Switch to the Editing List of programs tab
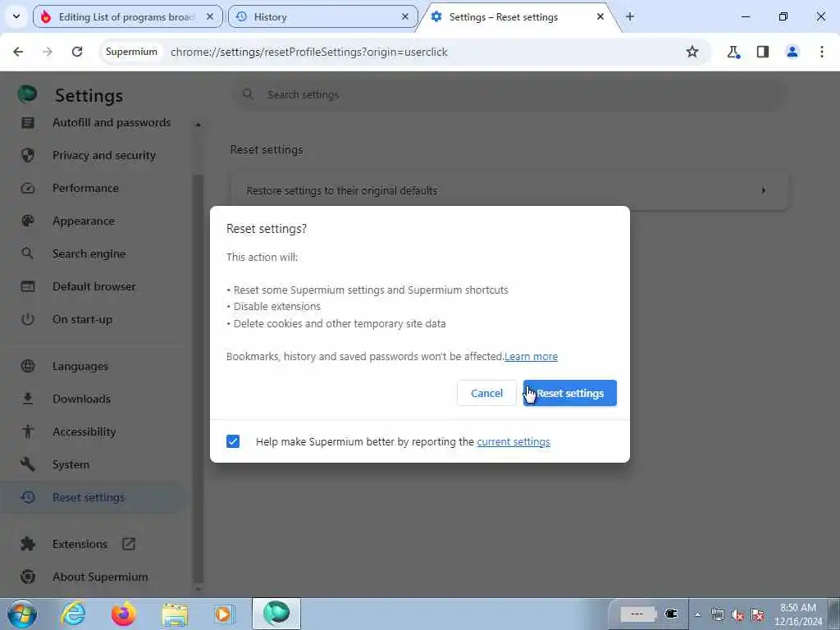 pyautogui.click(x=126, y=17)
